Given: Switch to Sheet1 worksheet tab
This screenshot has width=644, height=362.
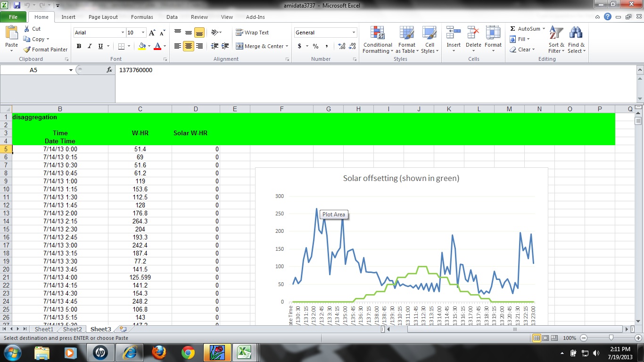Looking at the screenshot, I should [44, 329].
